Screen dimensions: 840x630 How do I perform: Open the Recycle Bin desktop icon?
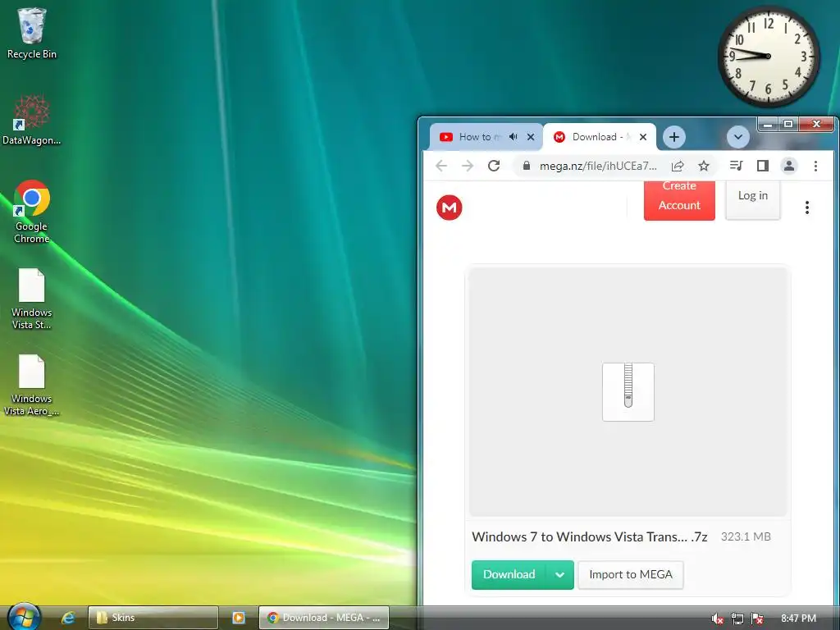click(x=31, y=33)
